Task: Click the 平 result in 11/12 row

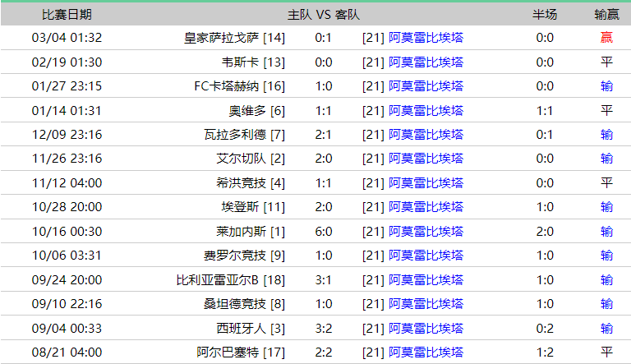Action: click(606, 182)
